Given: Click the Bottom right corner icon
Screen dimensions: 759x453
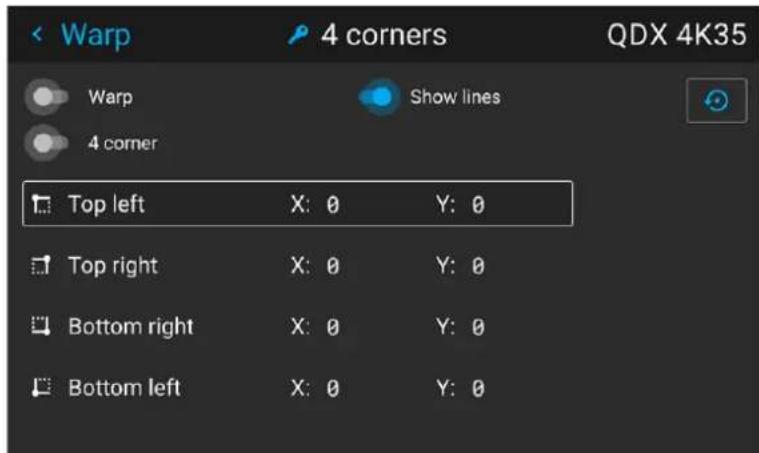Looking at the screenshot, I should 41,326.
